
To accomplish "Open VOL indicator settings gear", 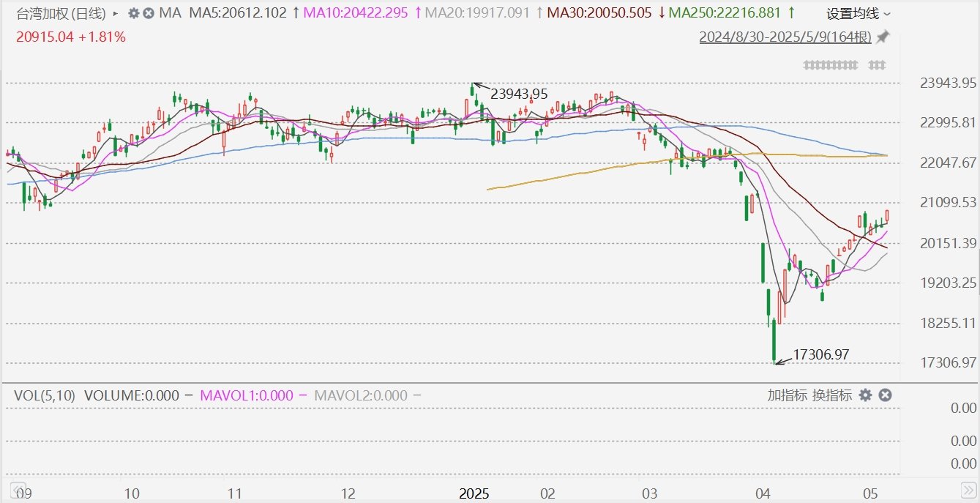I will pyautogui.click(x=865, y=395).
